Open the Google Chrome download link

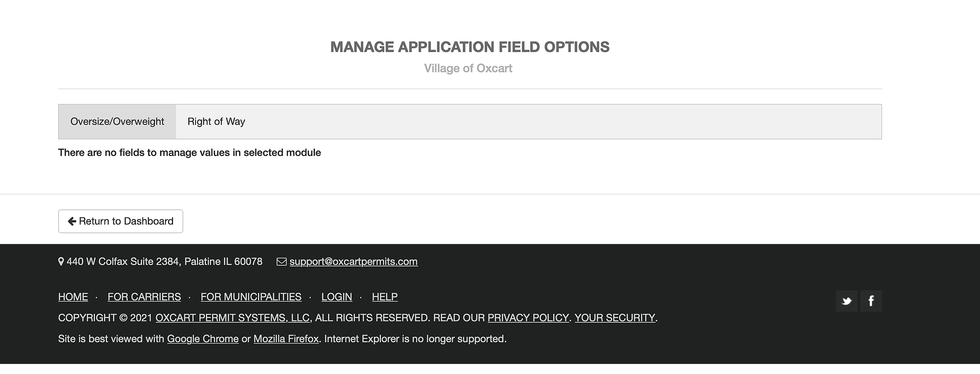[203, 338]
